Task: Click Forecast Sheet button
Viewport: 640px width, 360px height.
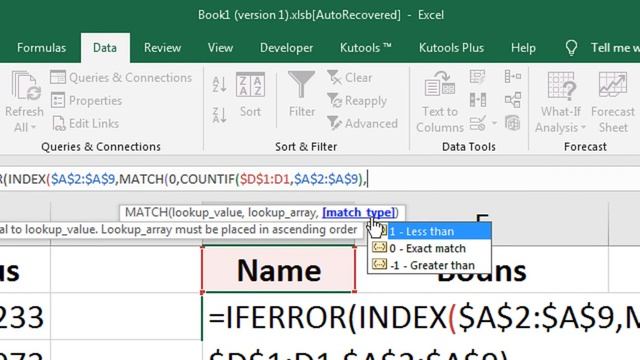Action: pos(613,102)
